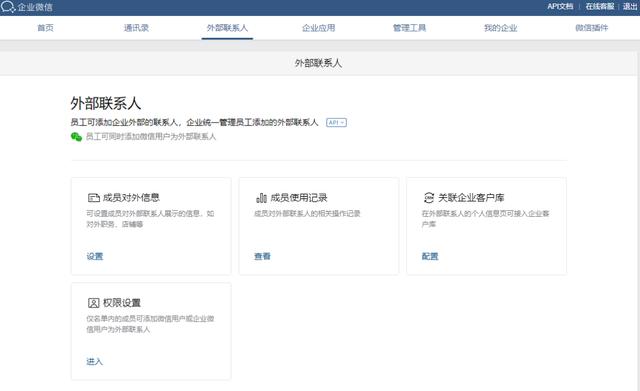
Task: Open the 管理工具 tab
Action: 409,28
